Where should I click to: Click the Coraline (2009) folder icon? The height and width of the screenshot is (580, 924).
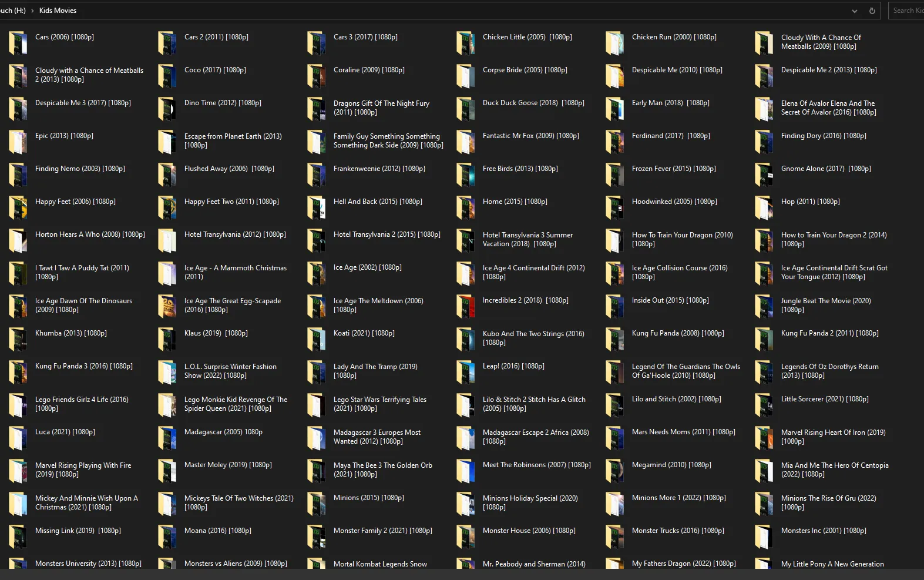coord(317,76)
